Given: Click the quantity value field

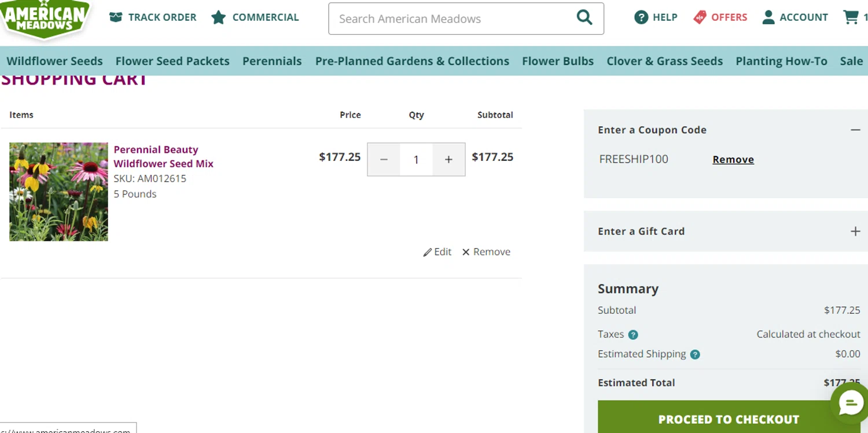Looking at the screenshot, I should click(x=416, y=160).
